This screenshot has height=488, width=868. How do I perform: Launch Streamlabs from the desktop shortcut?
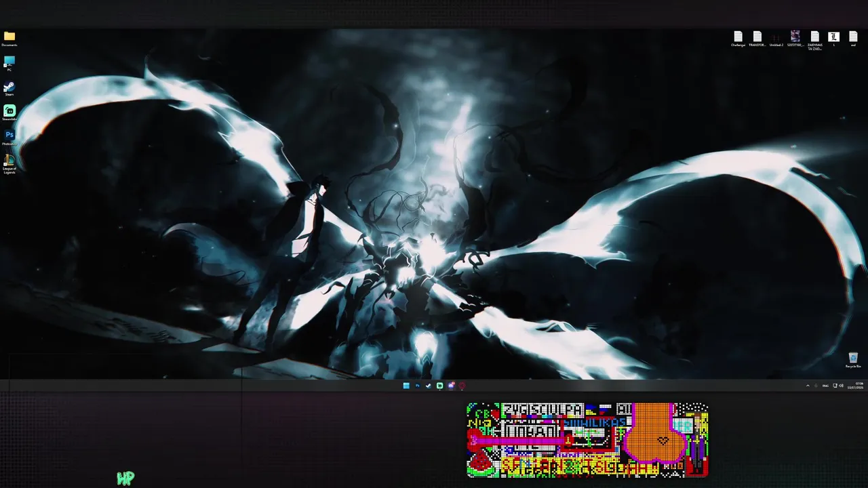click(x=9, y=113)
